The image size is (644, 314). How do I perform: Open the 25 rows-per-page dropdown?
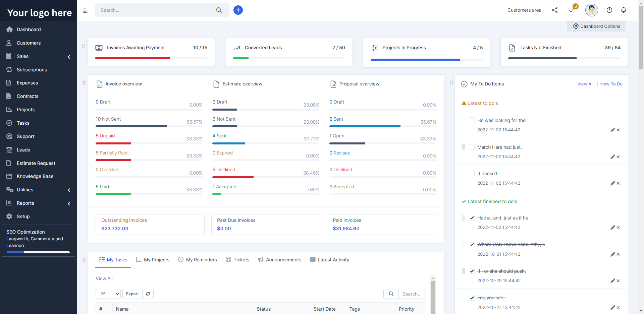point(108,294)
